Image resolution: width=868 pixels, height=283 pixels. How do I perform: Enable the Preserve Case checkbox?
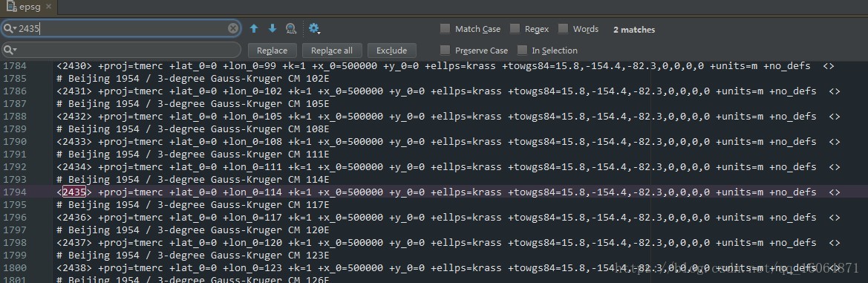click(x=445, y=51)
